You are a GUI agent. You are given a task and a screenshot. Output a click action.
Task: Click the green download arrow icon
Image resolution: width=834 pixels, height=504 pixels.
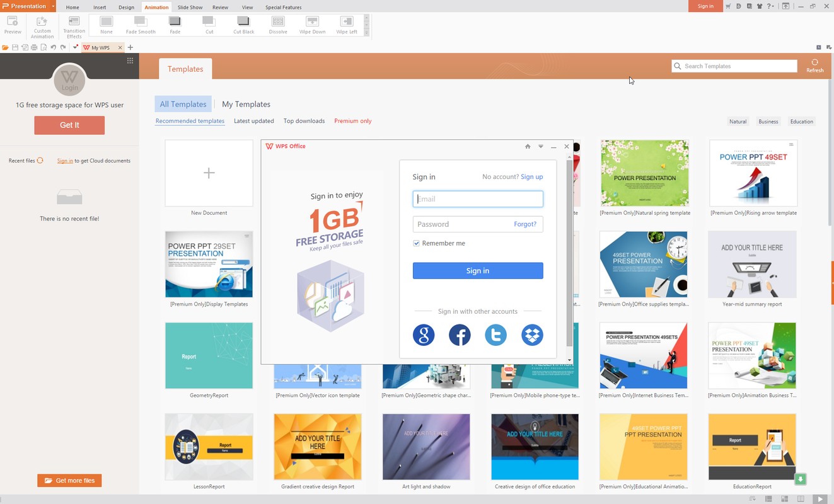801,479
